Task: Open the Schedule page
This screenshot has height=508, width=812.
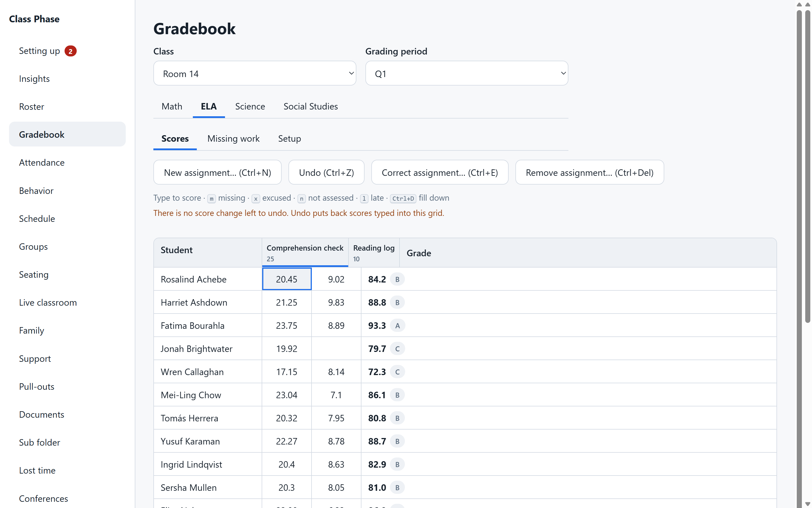Action: coord(67,219)
